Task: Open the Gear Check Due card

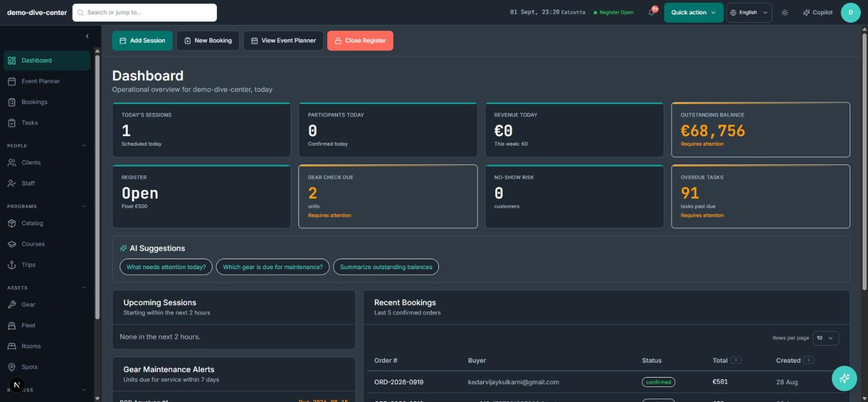Action: (387, 197)
